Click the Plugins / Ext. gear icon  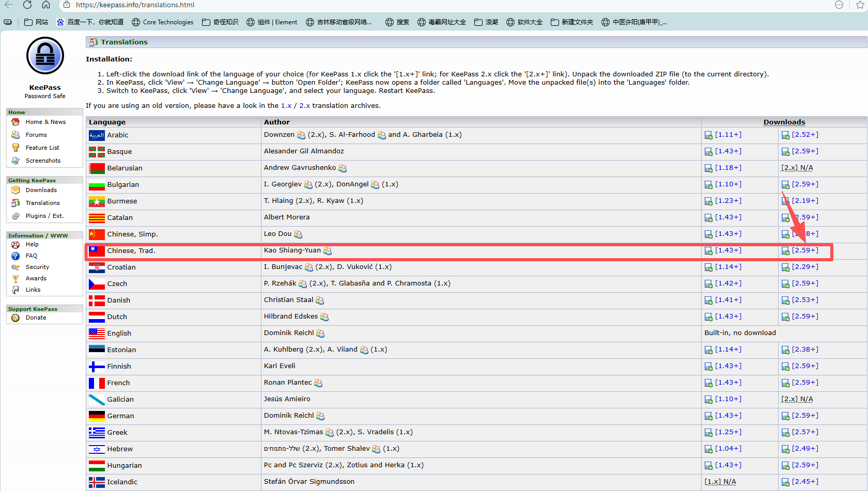tap(16, 216)
